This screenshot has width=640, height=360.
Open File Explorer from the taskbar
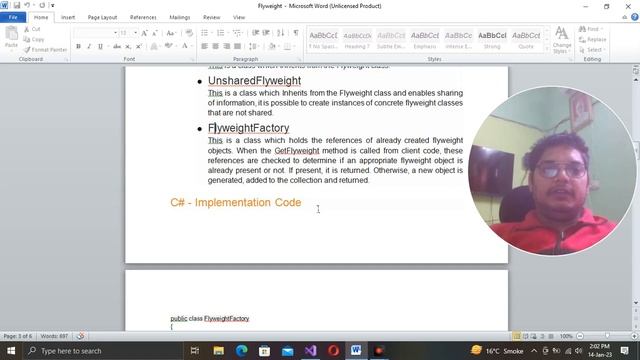(x=219, y=351)
